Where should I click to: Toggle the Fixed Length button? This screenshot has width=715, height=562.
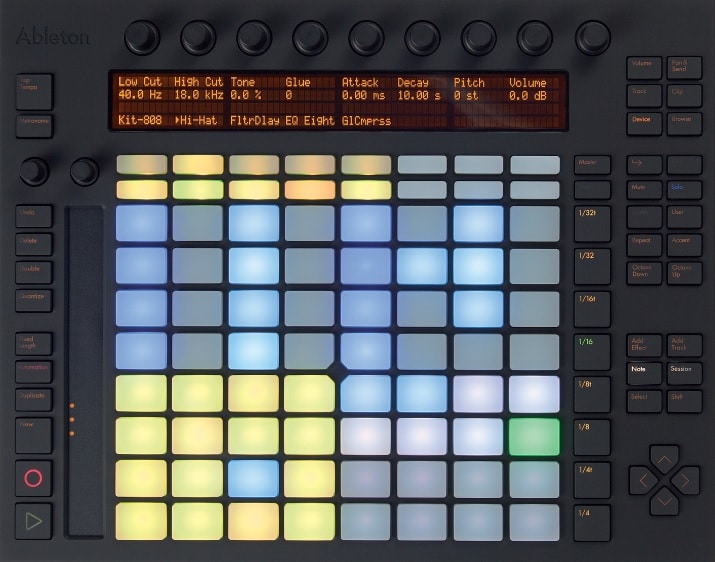[34, 343]
